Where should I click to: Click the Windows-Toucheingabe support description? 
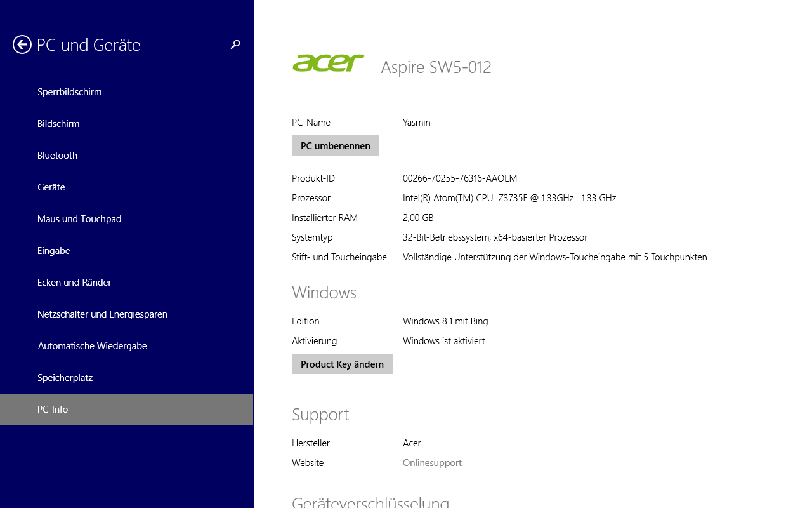[x=555, y=257]
